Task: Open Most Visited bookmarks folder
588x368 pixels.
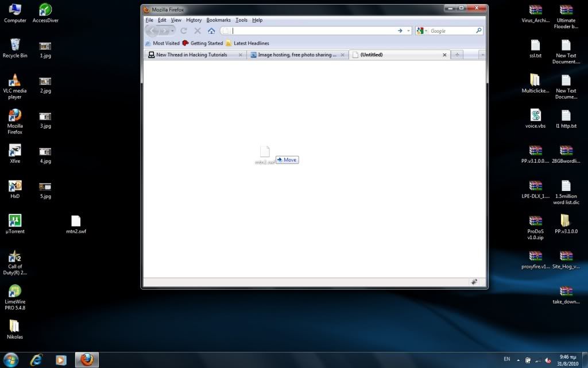Action: [x=163, y=43]
